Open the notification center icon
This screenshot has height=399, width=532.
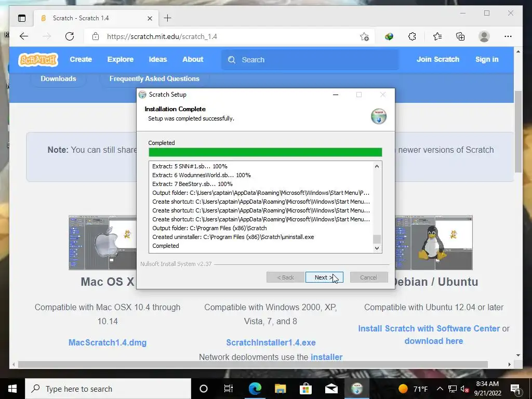pyautogui.click(x=515, y=389)
